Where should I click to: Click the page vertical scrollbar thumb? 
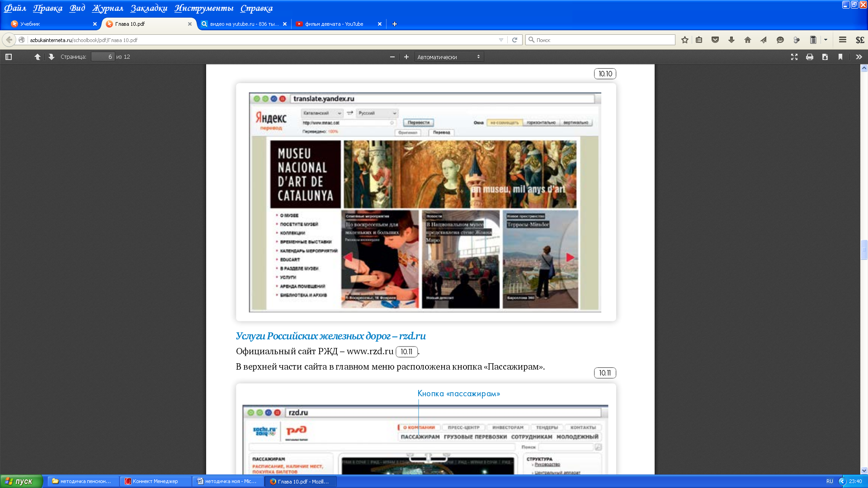tap(864, 250)
